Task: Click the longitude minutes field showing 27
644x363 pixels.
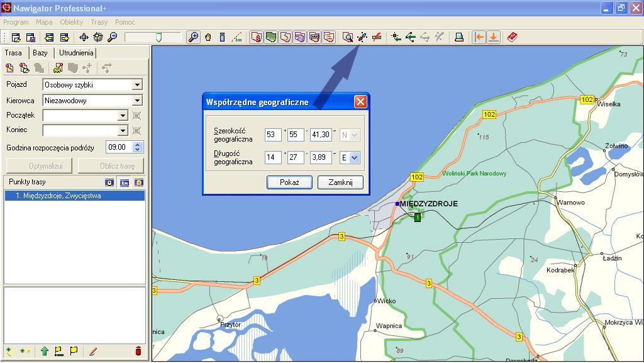Action: point(296,157)
